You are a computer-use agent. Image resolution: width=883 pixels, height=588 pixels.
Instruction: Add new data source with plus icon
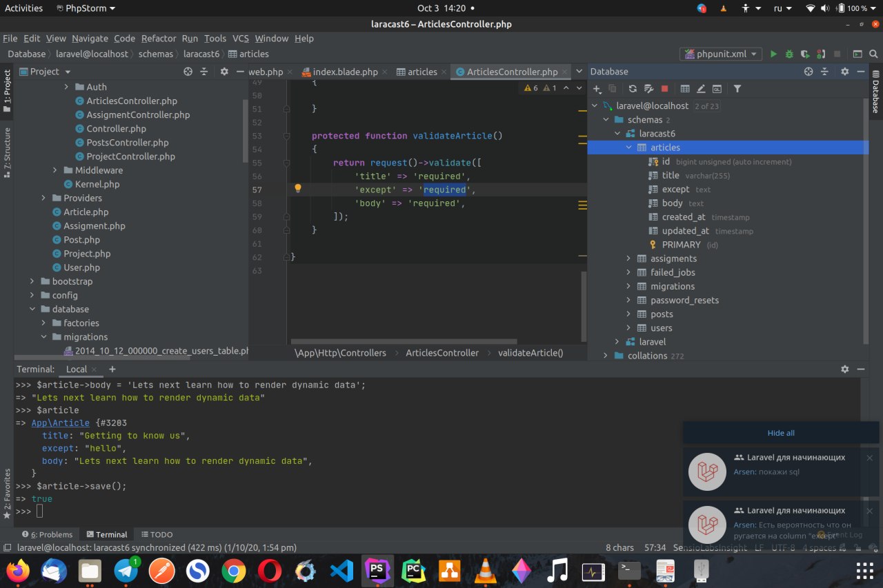click(597, 89)
